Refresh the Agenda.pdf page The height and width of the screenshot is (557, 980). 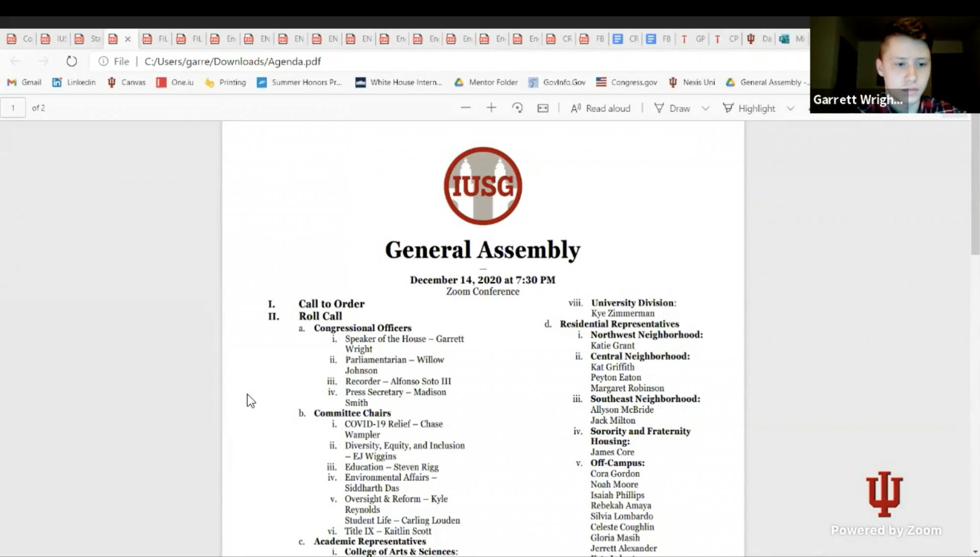coord(72,61)
